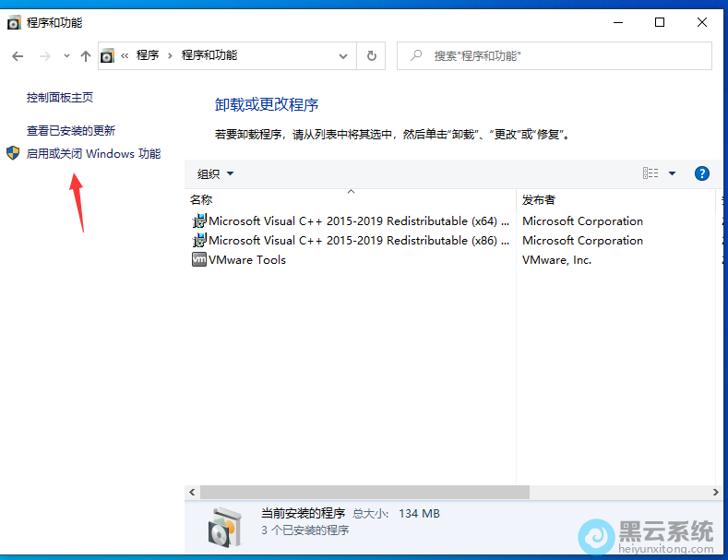
Task: Minimize the 程序和功能 window
Action: pos(618,22)
